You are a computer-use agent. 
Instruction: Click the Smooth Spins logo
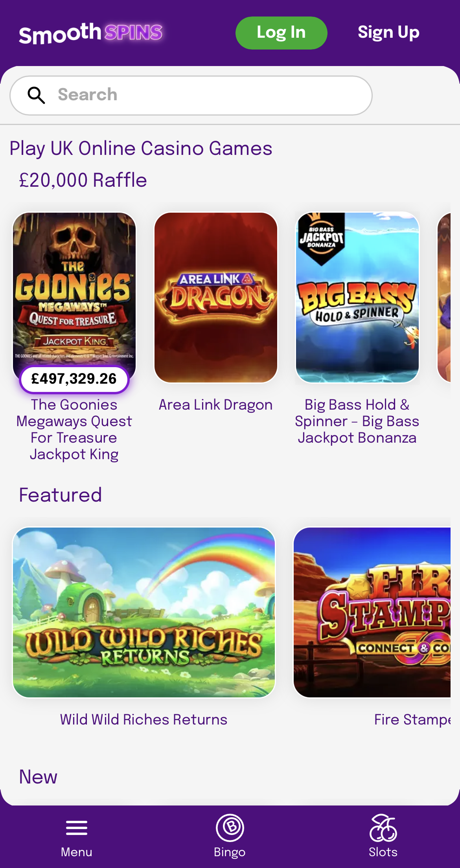tap(91, 33)
